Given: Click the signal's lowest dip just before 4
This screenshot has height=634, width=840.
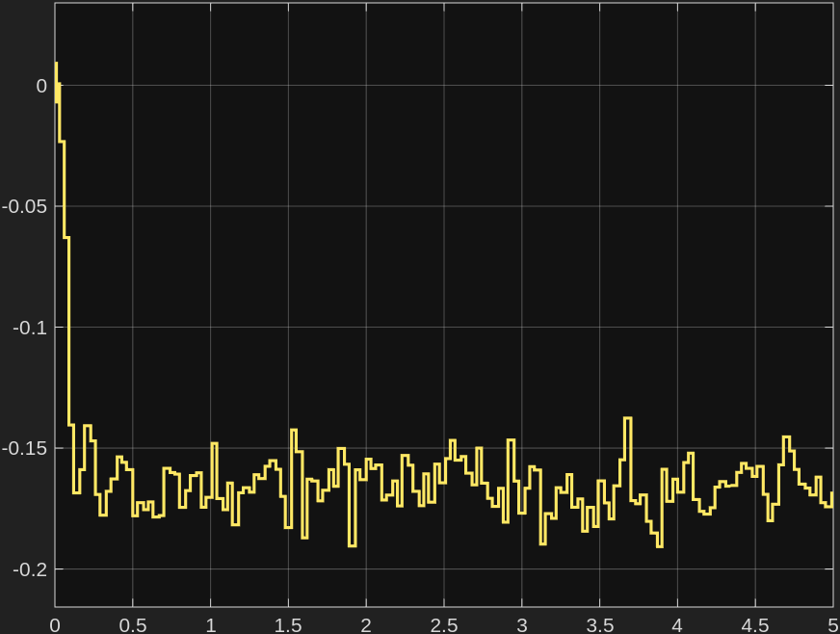Looking at the screenshot, I should click(x=659, y=546).
